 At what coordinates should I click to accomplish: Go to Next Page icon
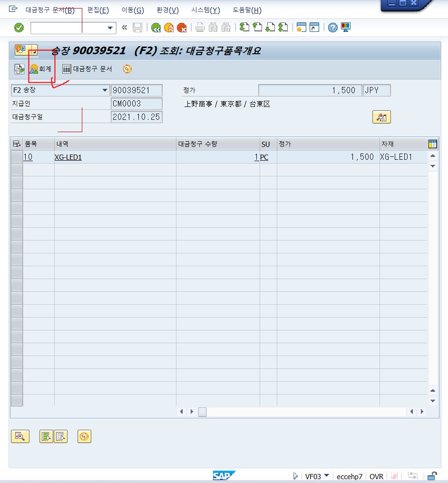[270, 27]
